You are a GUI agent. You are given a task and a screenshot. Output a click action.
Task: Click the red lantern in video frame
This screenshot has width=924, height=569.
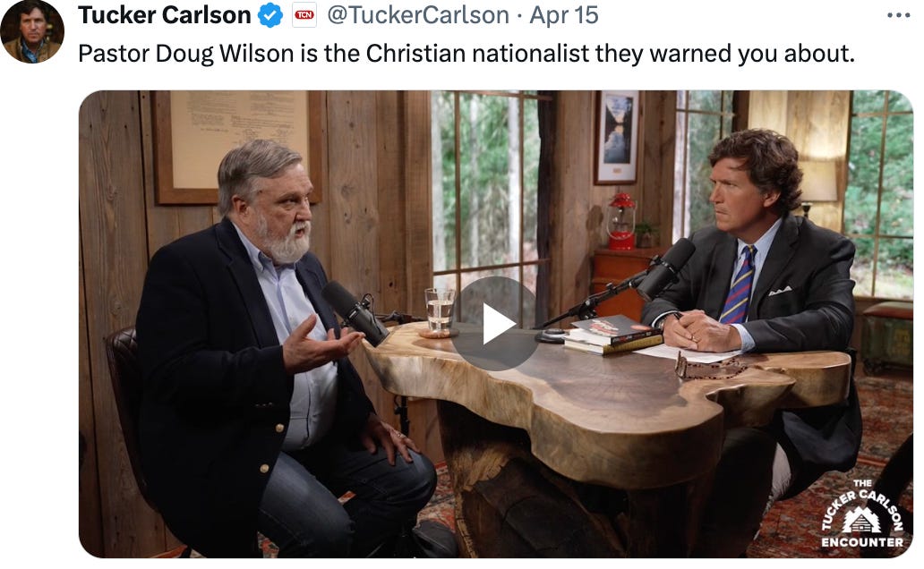pos(620,221)
